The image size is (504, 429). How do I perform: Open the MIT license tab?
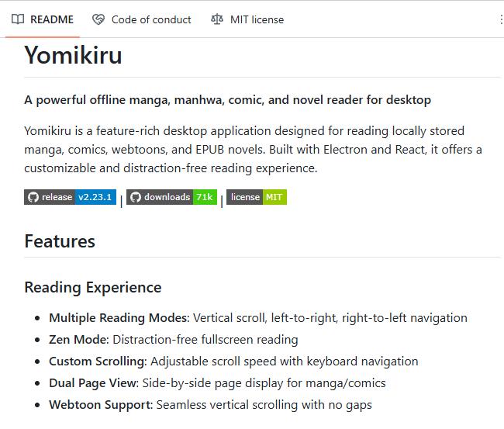247,19
